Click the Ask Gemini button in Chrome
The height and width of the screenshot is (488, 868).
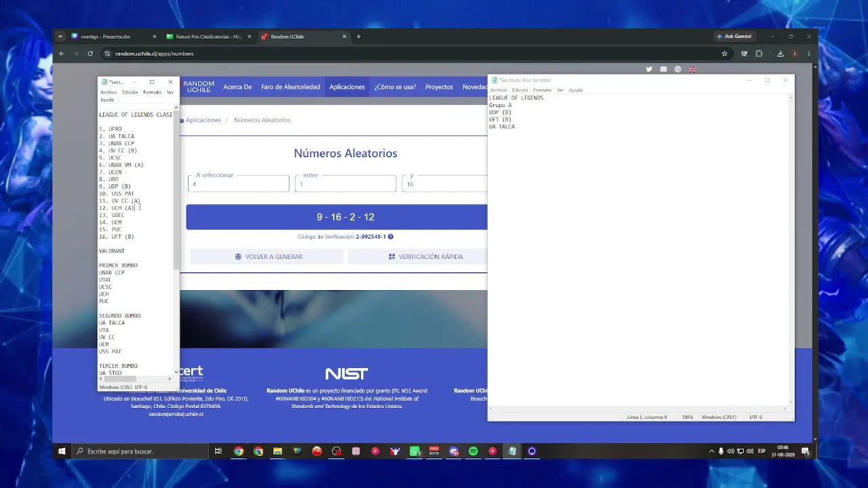(x=734, y=37)
